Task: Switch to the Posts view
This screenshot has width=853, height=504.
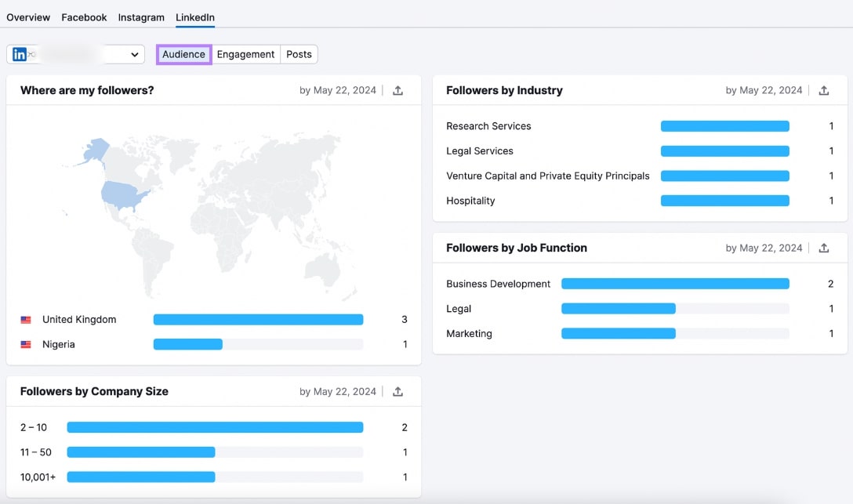Action: (299, 54)
